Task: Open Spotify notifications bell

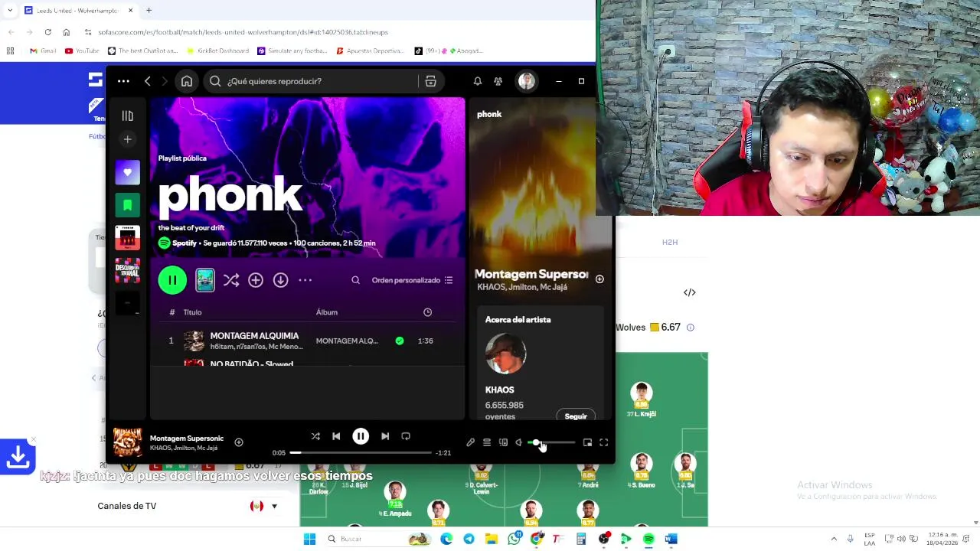Action: [x=477, y=81]
